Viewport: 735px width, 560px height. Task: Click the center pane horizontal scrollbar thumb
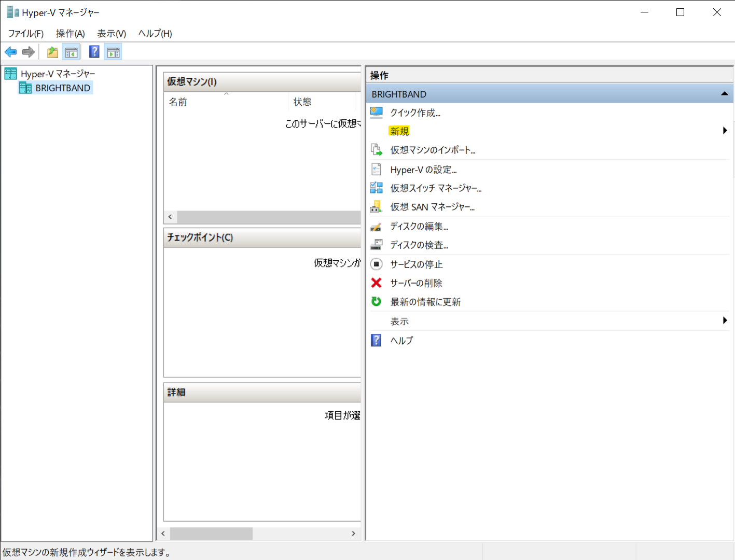pyautogui.click(x=211, y=533)
